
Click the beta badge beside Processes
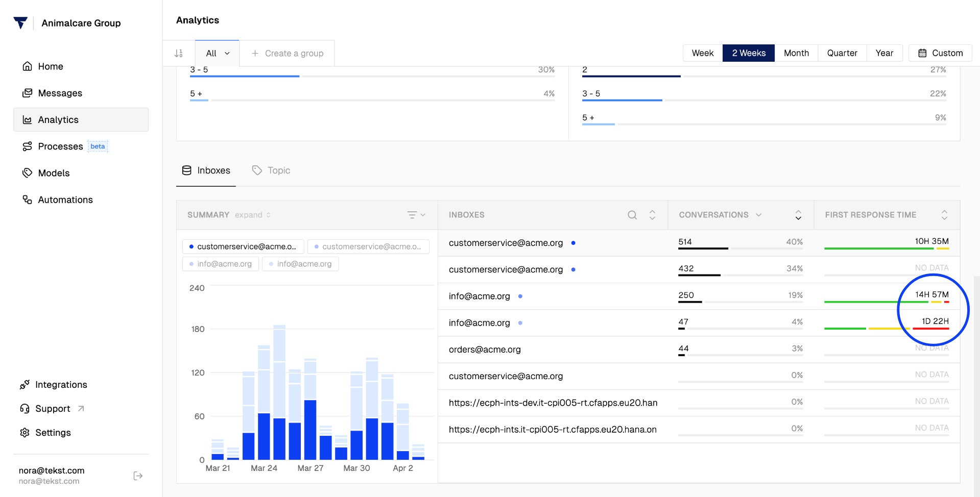(98, 146)
